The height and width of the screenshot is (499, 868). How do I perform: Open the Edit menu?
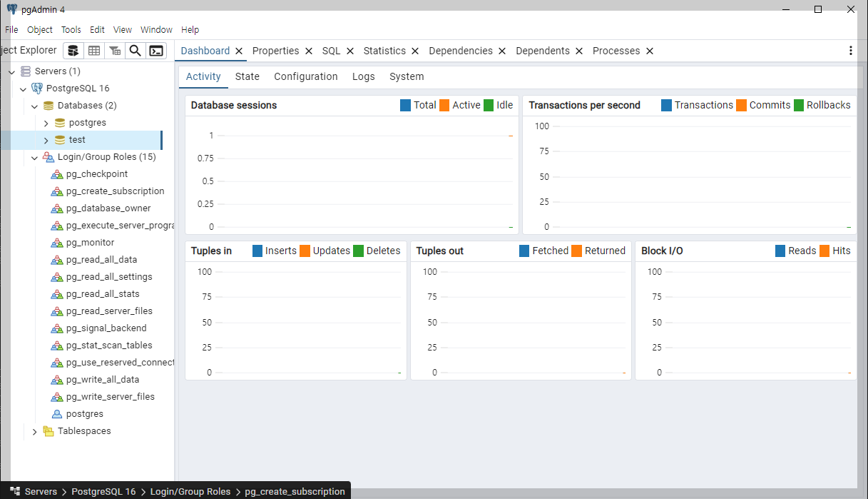click(97, 30)
